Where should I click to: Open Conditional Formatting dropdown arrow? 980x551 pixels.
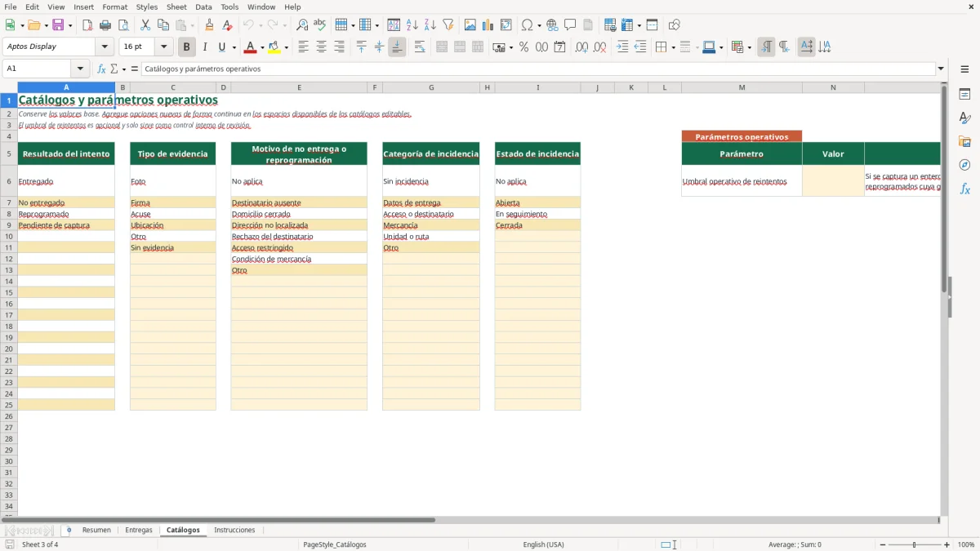click(x=749, y=47)
